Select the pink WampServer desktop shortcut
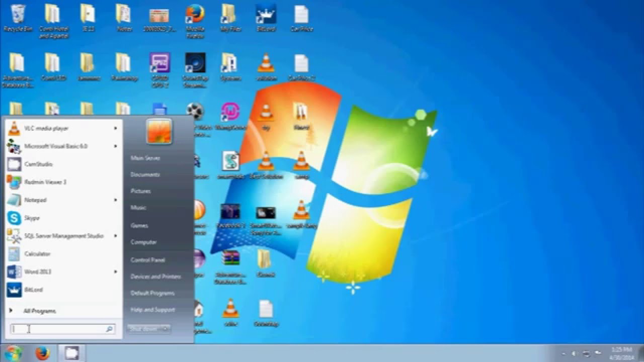Screen dimensions: 644x362 (x=230, y=117)
